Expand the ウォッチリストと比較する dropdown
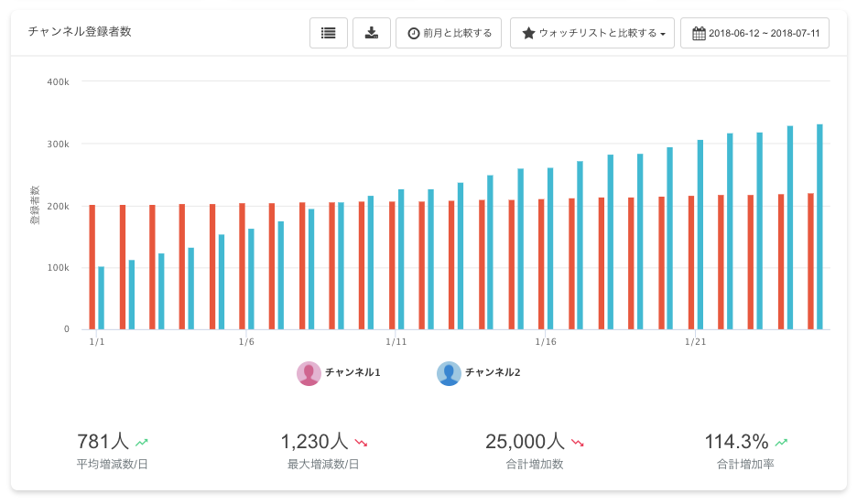The height and width of the screenshot is (504, 857). [591, 33]
